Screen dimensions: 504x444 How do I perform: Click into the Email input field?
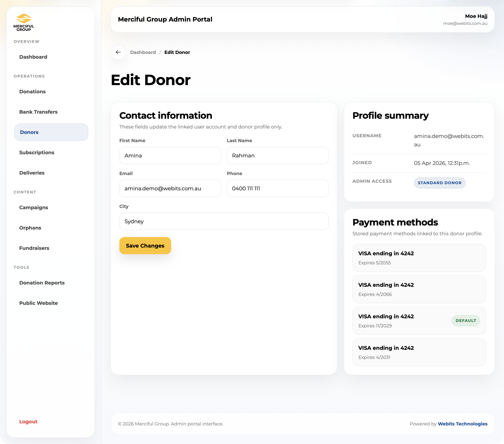(x=170, y=188)
